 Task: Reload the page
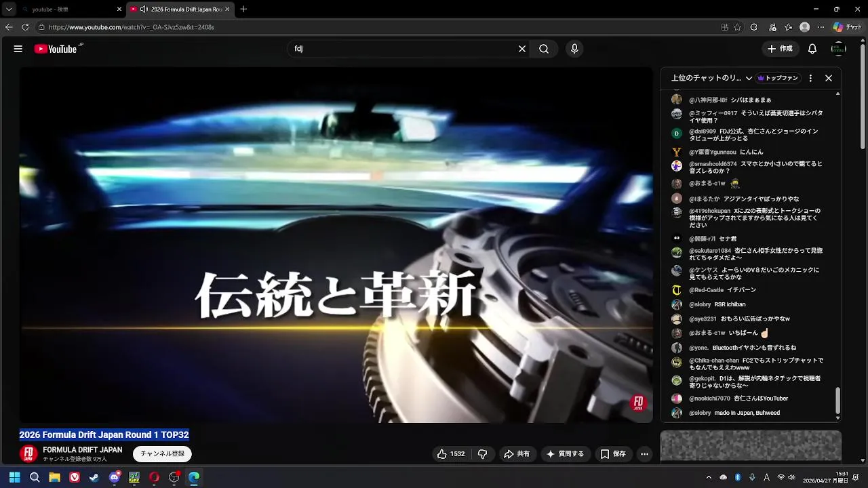[25, 27]
